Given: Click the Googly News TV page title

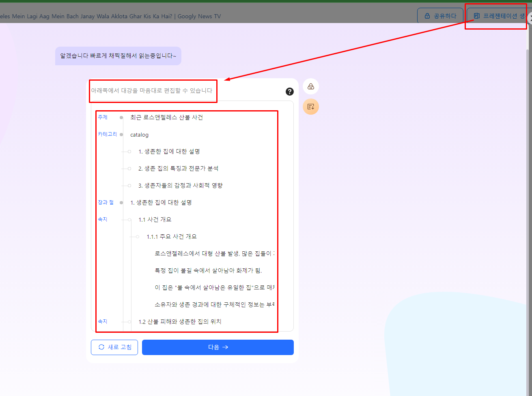Looking at the screenshot, I should (110, 17).
